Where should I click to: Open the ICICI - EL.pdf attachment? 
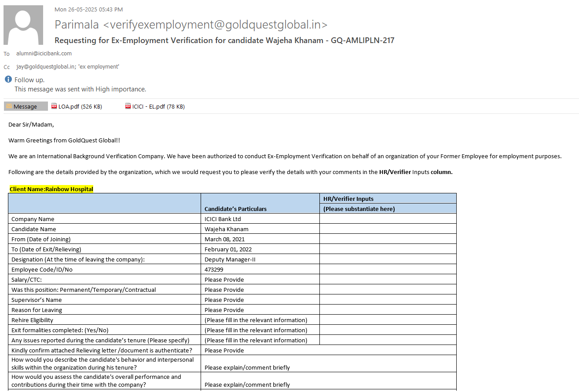[x=155, y=106]
